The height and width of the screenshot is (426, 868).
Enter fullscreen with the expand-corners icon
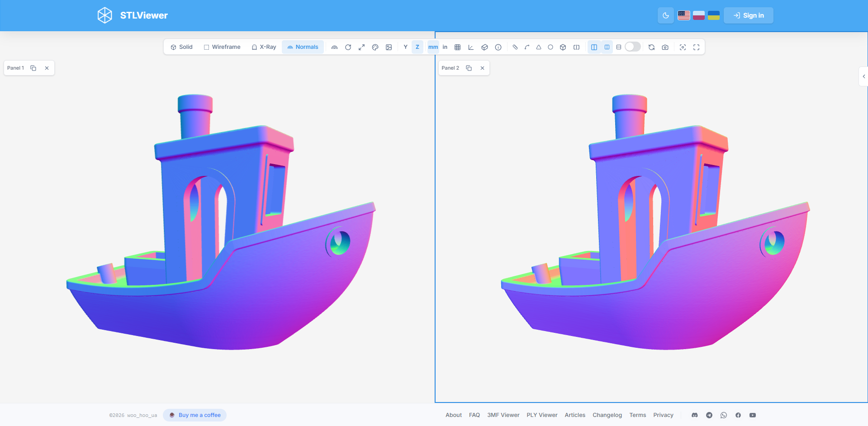coord(697,47)
